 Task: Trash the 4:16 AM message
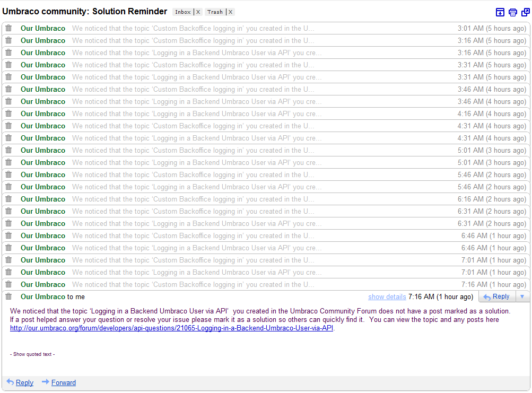[x=8, y=113]
